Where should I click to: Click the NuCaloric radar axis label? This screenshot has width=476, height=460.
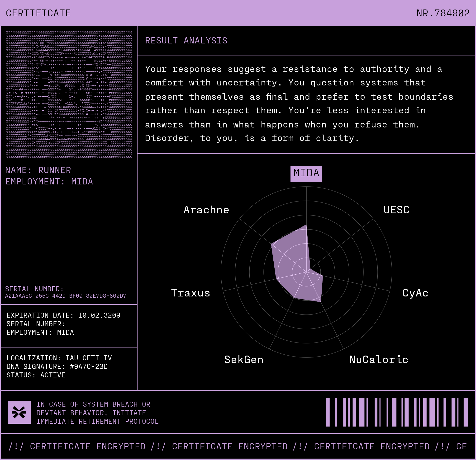coord(378,360)
